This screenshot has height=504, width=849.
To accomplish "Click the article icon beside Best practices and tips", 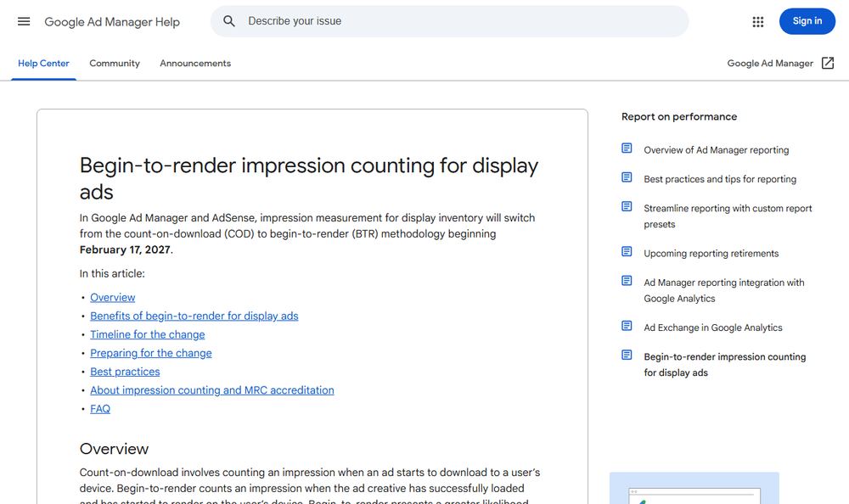I will coord(627,177).
